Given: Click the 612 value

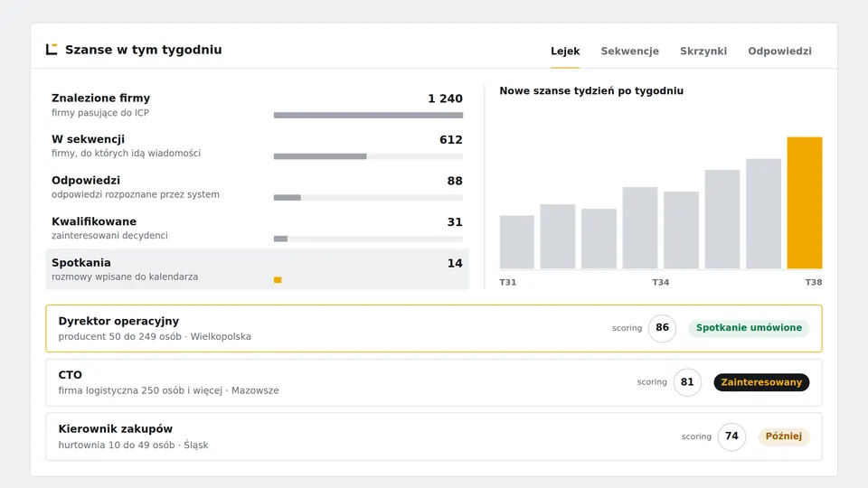Looking at the screenshot, I should (x=450, y=139).
